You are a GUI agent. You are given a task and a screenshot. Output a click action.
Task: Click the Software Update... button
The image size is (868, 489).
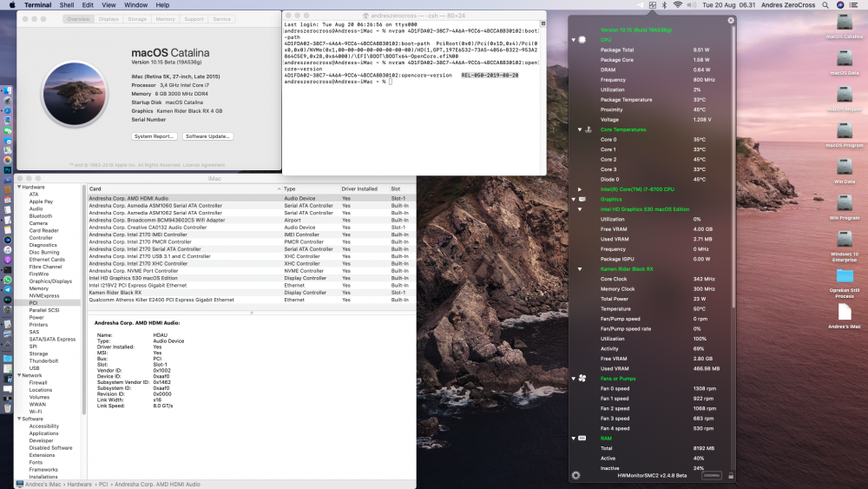pyautogui.click(x=207, y=136)
